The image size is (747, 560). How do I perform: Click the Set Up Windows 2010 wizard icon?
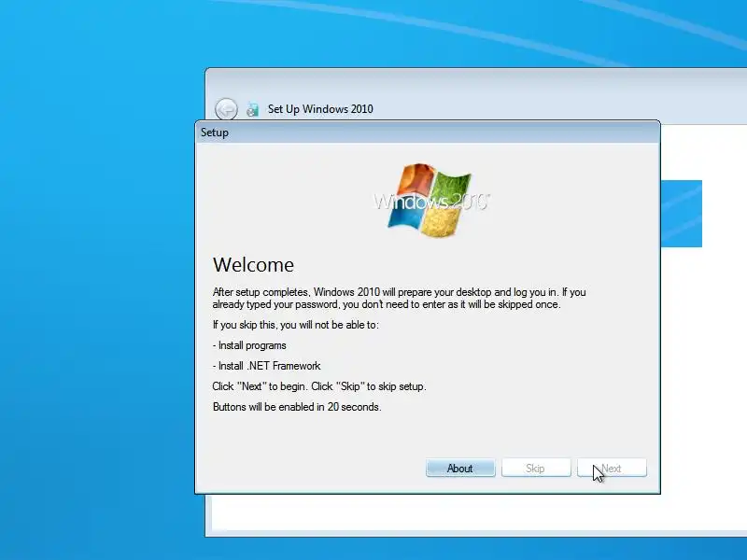252,109
